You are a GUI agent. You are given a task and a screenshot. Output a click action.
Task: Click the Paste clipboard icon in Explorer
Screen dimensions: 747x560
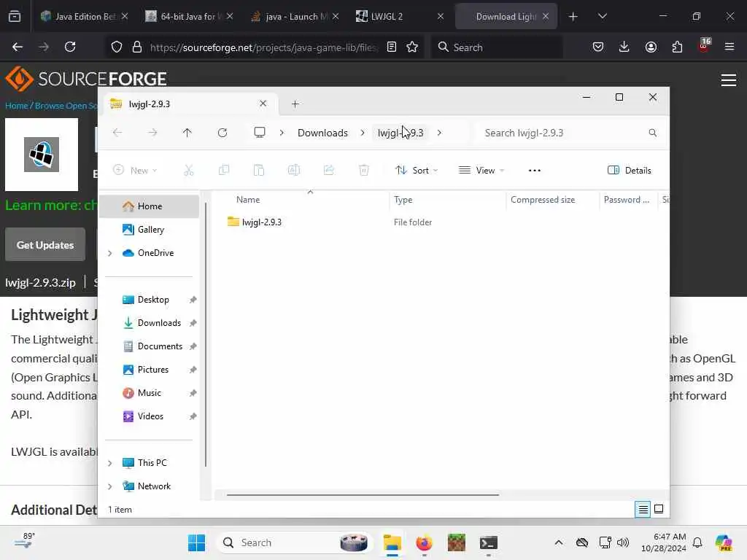pyautogui.click(x=259, y=170)
